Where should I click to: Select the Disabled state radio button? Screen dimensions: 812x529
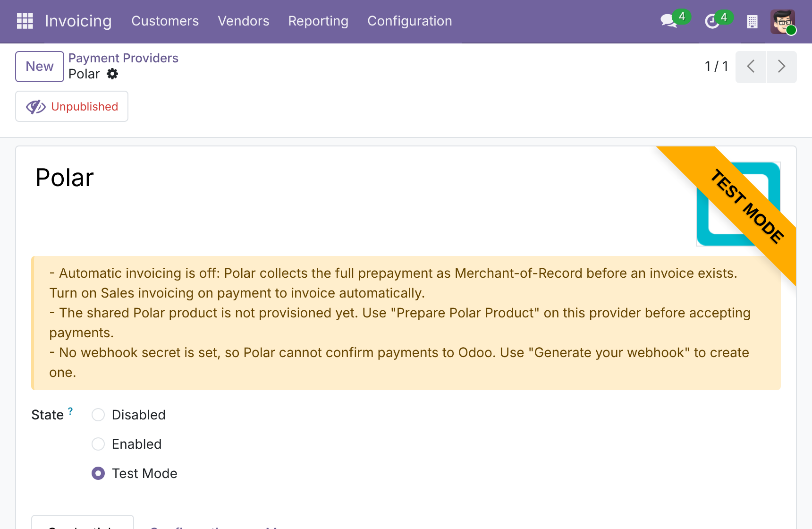pyautogui.click(x=98, y=415)
